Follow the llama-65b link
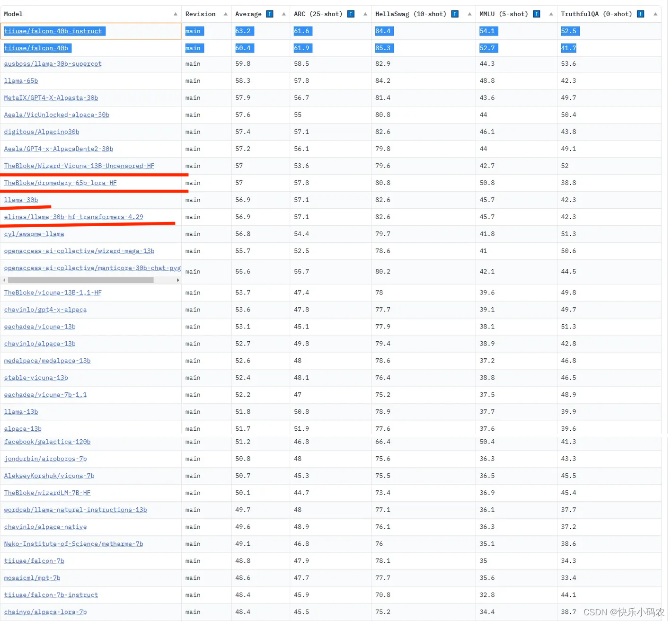 (21, 81)
